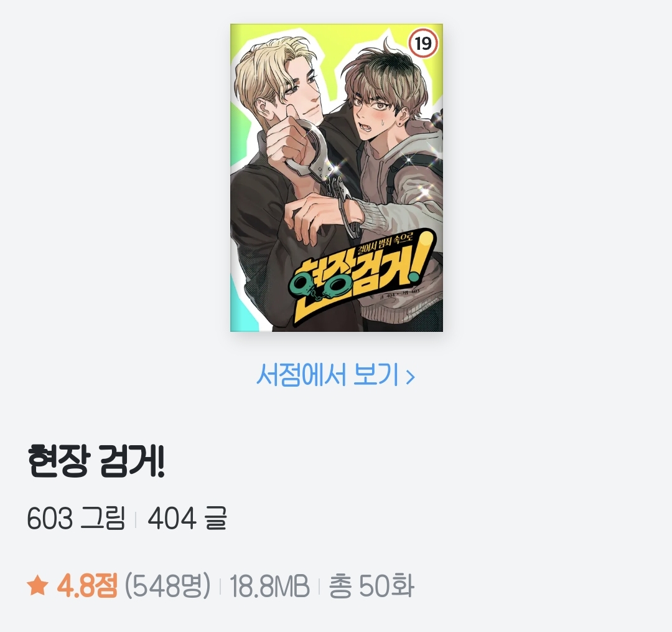Click the orange star rating icon

pos(37,586)
